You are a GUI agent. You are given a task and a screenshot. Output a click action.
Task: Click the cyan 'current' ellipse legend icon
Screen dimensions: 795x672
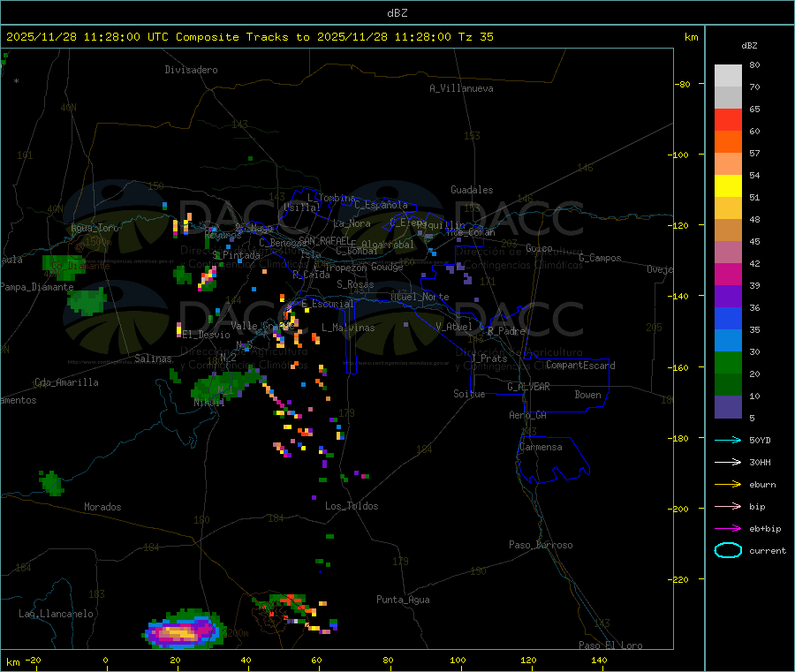point(728,550)
